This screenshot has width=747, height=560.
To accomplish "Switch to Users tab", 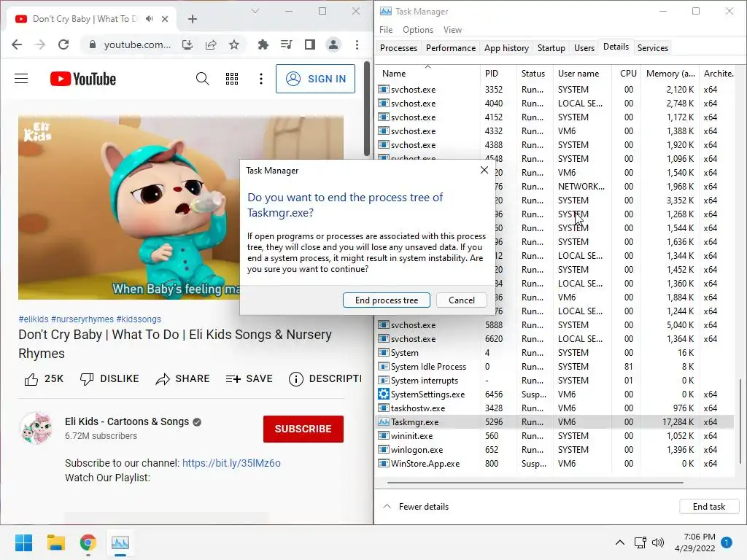I will tap(584, 48).
